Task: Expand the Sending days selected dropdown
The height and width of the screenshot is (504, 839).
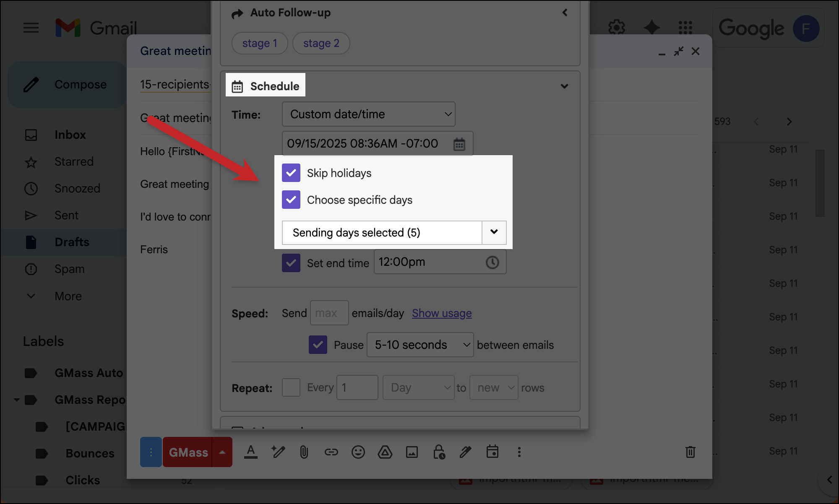Action: click(x=494, y=232)
